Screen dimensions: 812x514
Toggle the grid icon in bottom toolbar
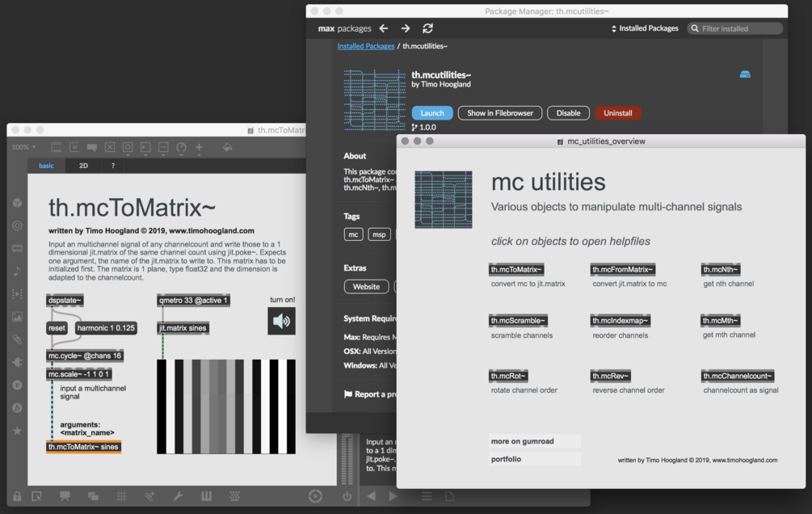pyautogui.click(x=122, y=496)
